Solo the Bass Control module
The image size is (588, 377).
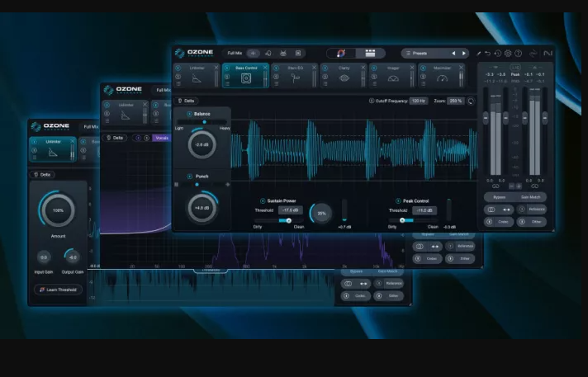pos(227,77)
